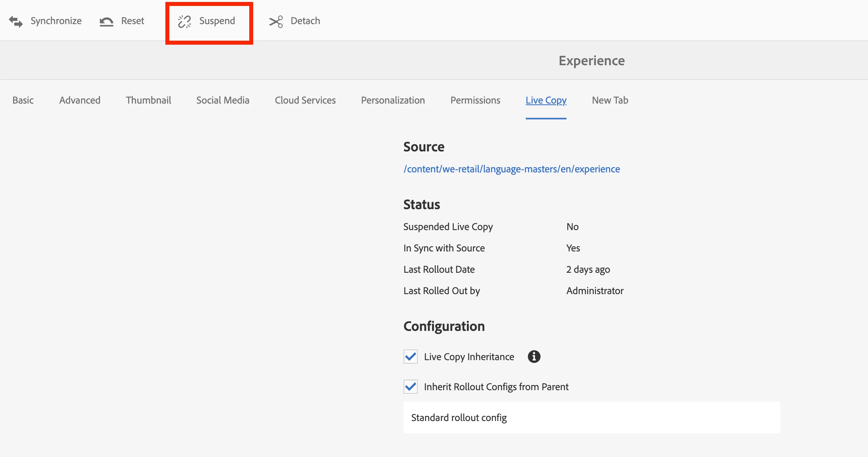
Task: Click the Synchronize arrows icon
Action: pyautogui.click(x=16, y=21)
